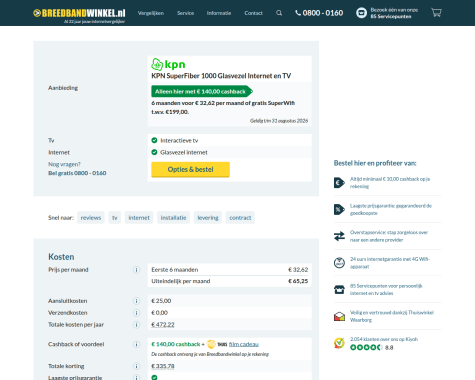The height and width of the screenshot is (380, 475).
Task: Click the arrows icon beside Overstapservice
Action: tap(339, 236)
